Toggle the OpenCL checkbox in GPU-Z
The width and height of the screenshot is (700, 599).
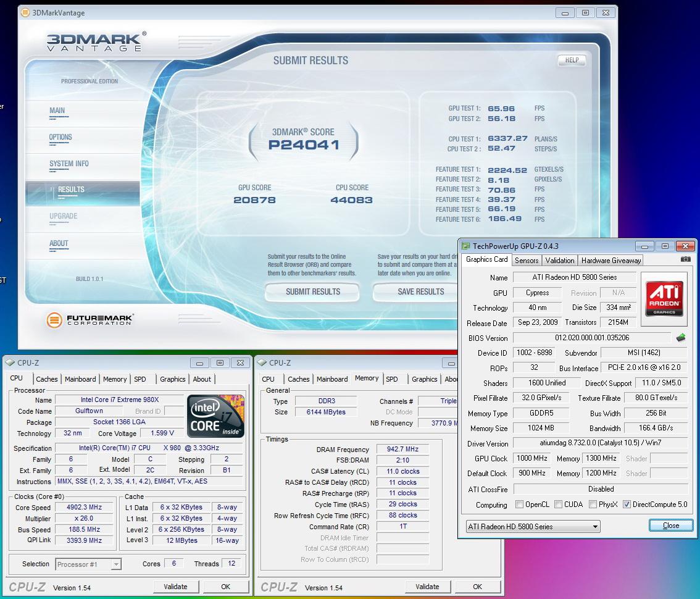(519, 505)
